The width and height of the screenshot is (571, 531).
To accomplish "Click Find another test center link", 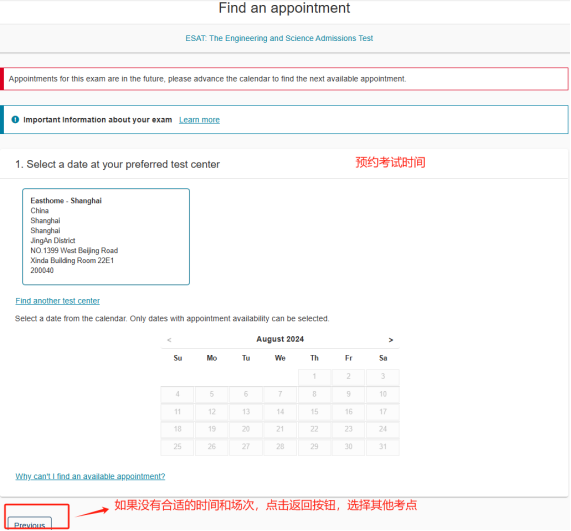I will [58, 301].
